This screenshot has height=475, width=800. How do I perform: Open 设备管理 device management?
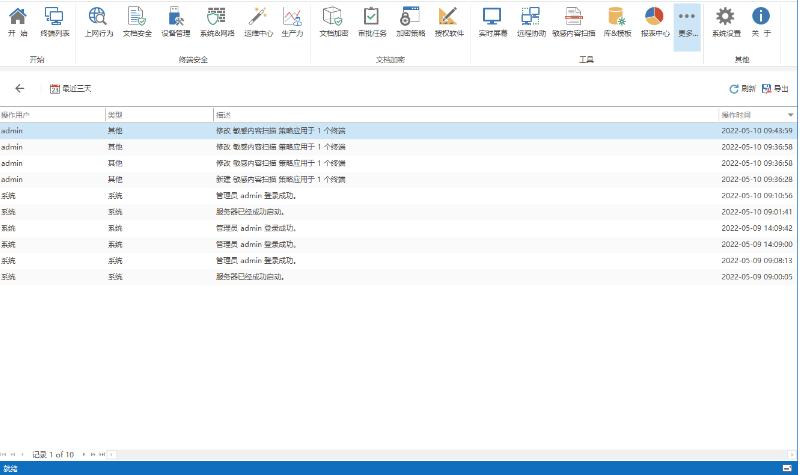175,22
